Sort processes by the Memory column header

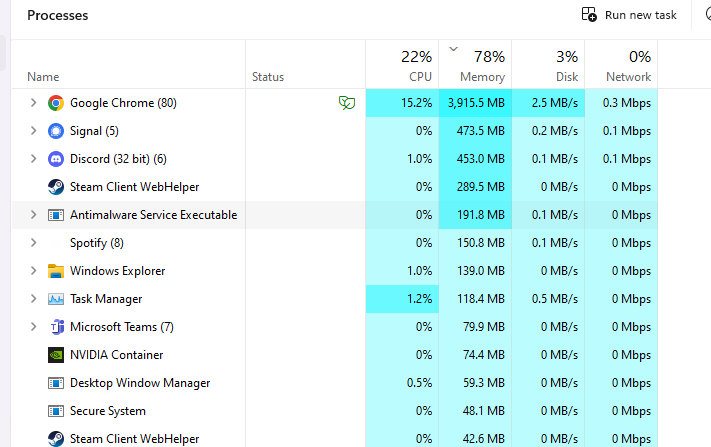(x=475, y=64)
